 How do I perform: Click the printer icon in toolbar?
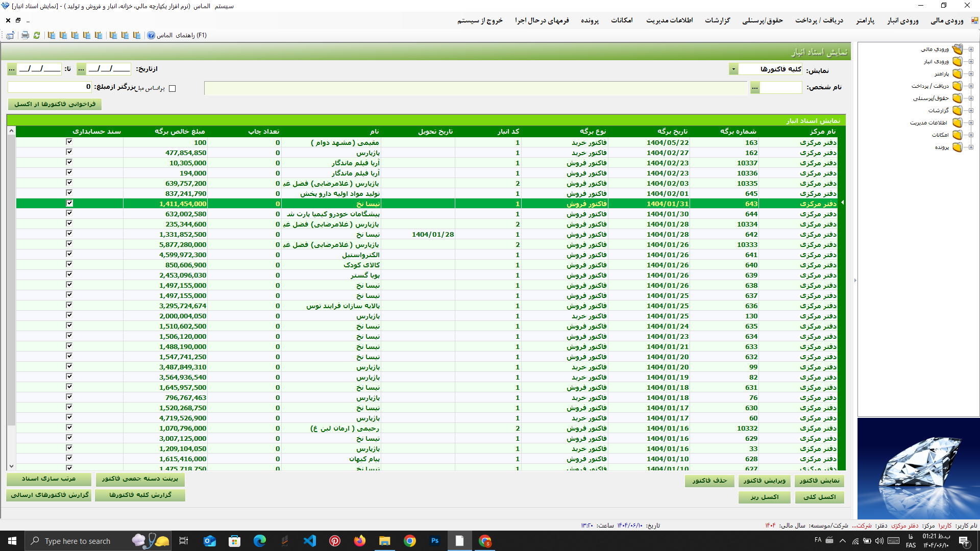click(25, 35)
